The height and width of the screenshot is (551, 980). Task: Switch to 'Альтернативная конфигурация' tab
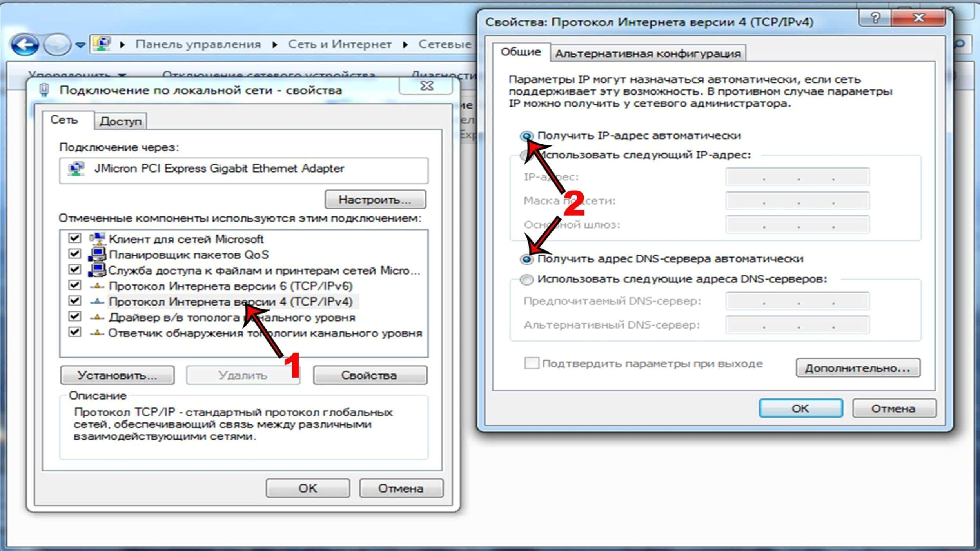click(646, 53)
